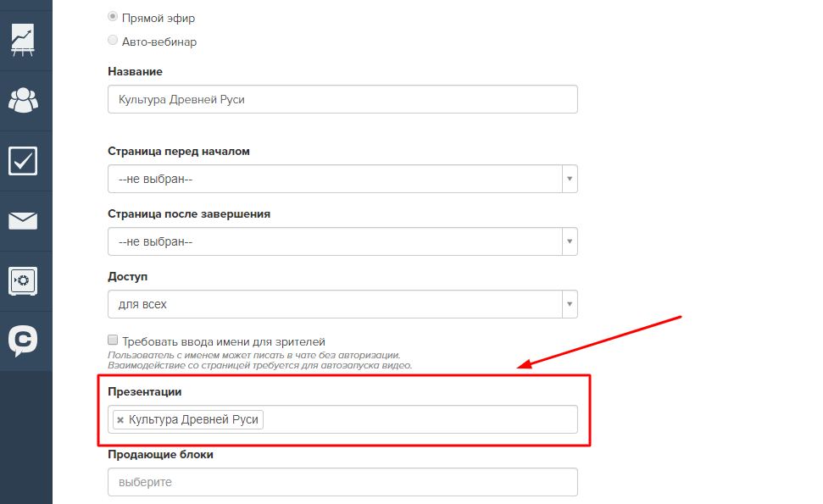Open the tasks checkmark sidebar icon
The image size is (823, 504).
point(23,160)
